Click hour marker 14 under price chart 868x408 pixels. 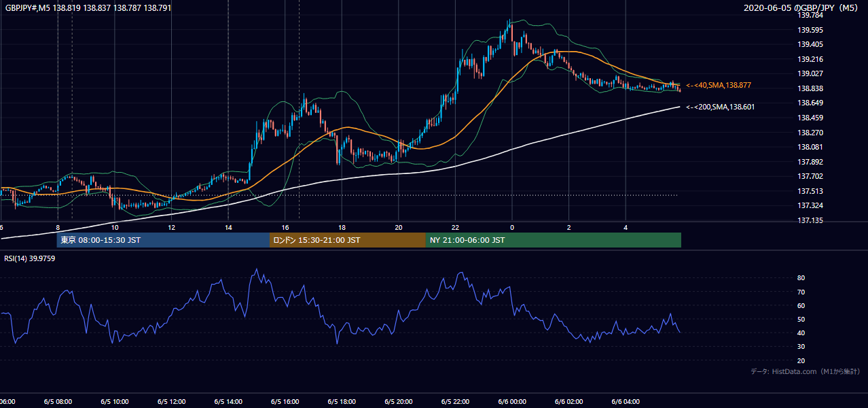(x=228, y=228)
